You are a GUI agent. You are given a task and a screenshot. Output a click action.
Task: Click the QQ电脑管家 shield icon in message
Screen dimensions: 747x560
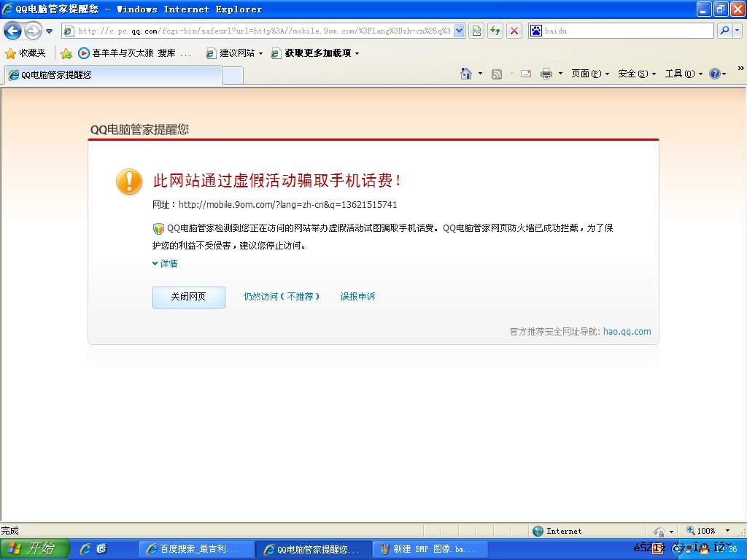tap(158, 228)
